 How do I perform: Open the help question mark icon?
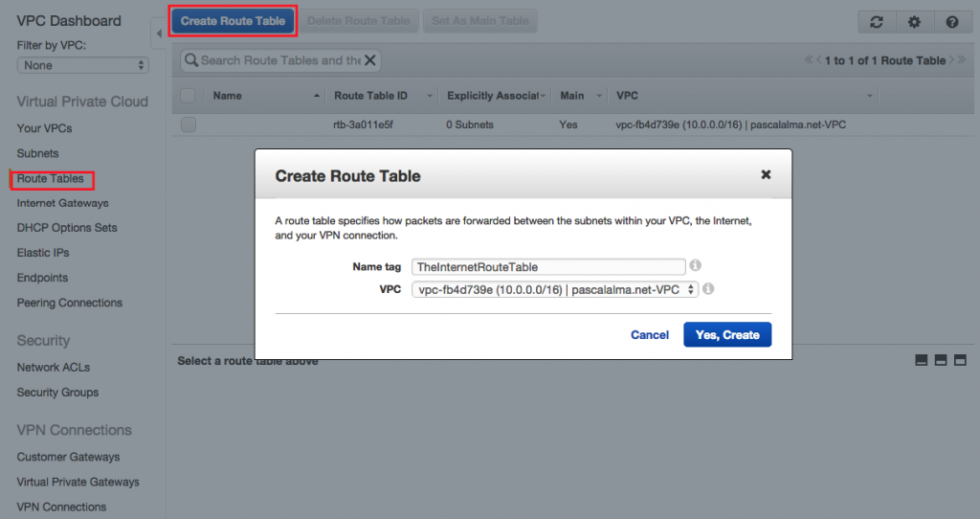(952, 22)
